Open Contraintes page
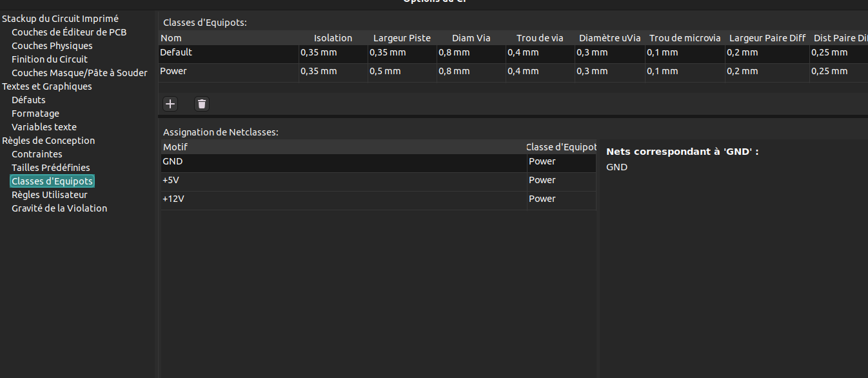 37,154
